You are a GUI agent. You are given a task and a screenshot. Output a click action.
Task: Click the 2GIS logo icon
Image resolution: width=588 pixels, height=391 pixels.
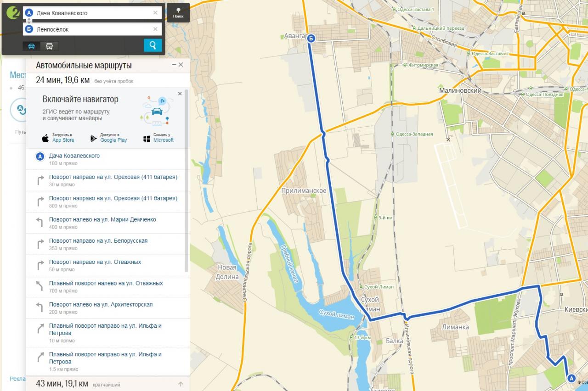(x=12, y=13)
